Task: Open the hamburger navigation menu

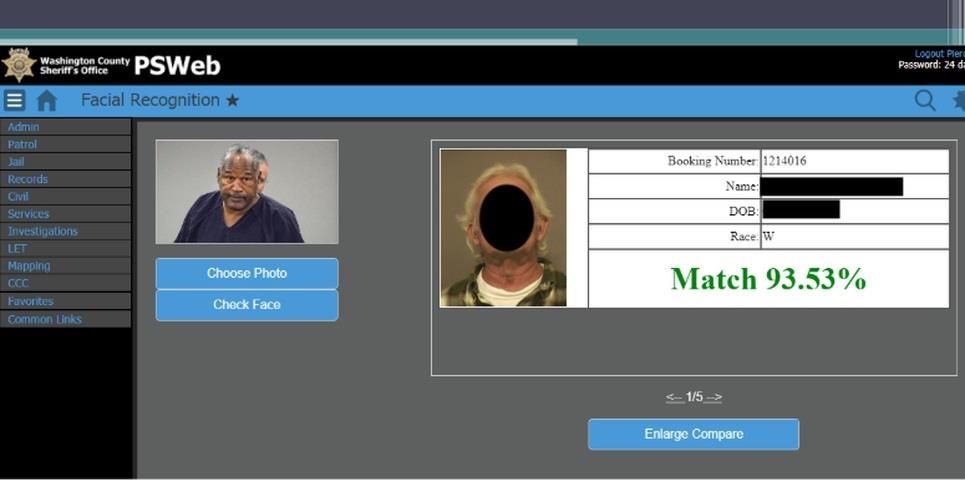Action: coord(14,101)
